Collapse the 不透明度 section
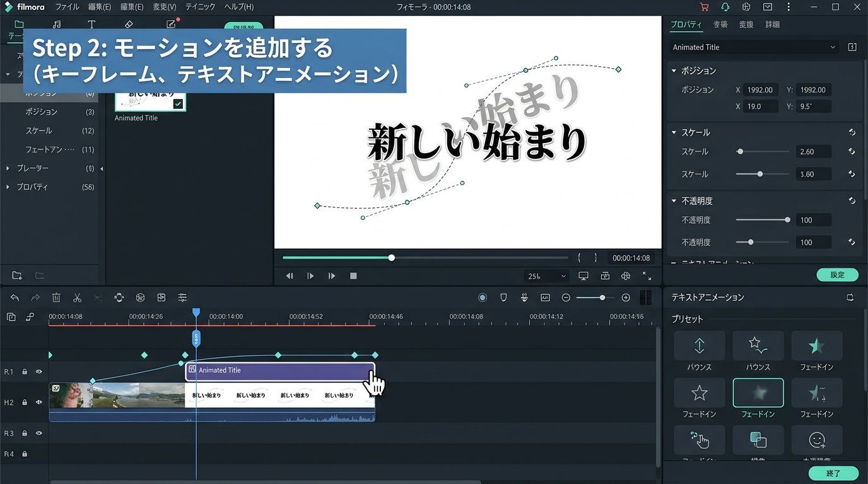Image resolution: width=868 pixels, height=484 pixels. click(674, 200)
